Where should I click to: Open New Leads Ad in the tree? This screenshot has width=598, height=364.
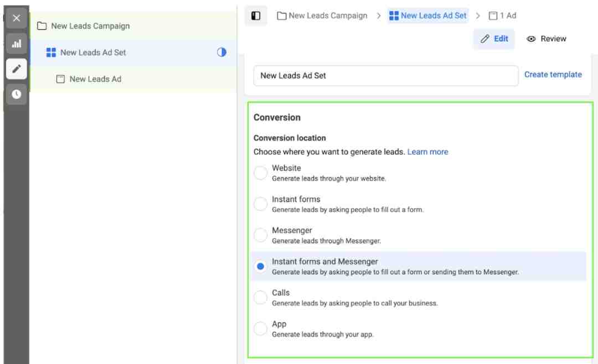133,79
